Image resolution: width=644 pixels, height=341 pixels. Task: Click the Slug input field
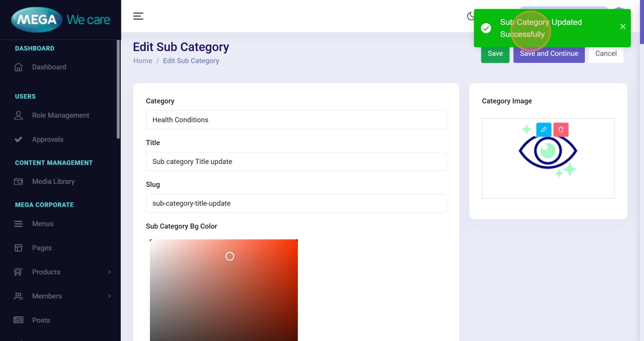296,203
